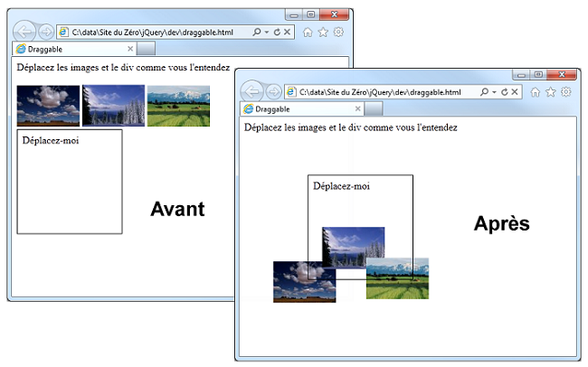Refresh the page in Après window
588x367 pixels.
click(505, 92)
